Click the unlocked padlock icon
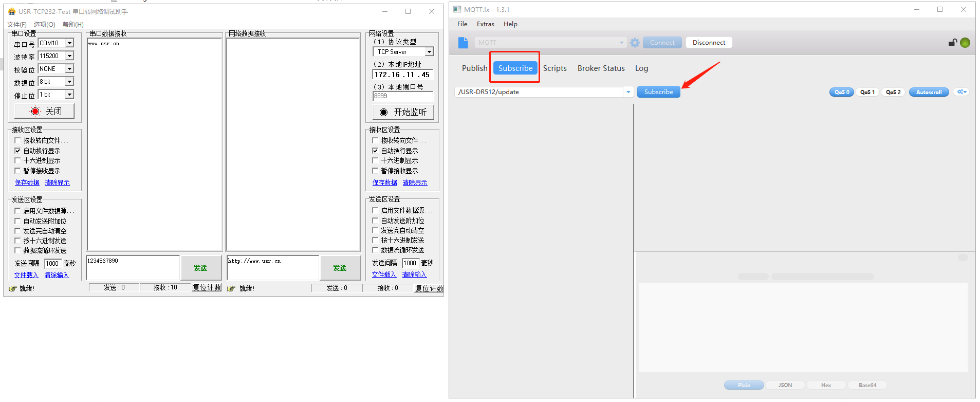The width and height of the screenshot is (980, 402). click(x=952, y=43)
